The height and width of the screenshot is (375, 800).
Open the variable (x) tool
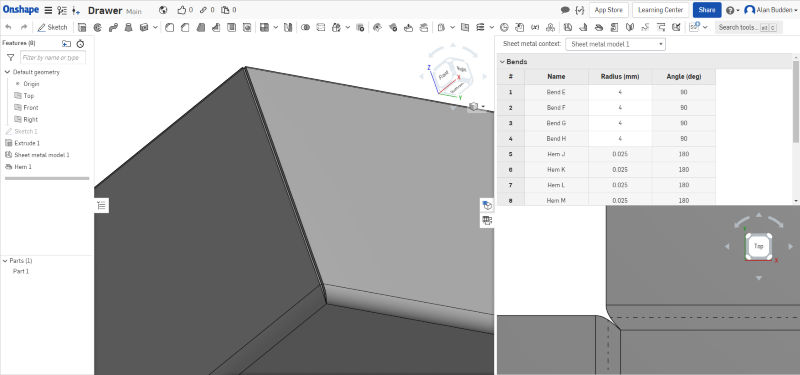[x=535, y=27]
